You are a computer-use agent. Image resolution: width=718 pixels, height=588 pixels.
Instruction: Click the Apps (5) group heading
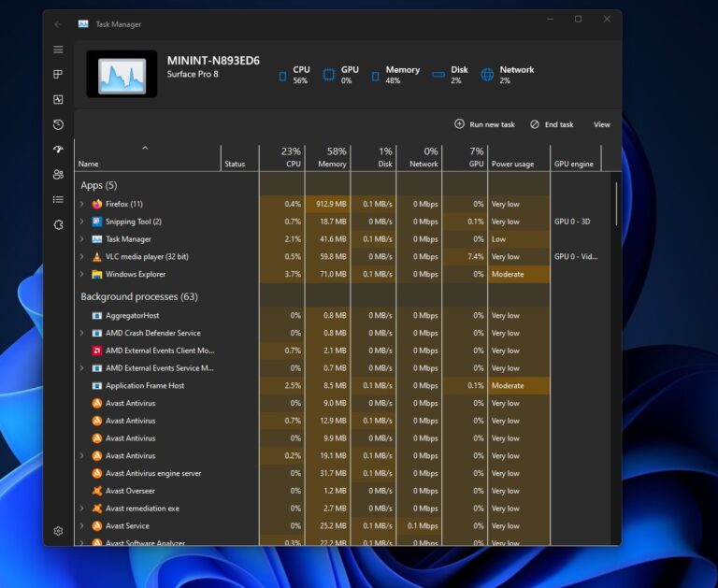click(99, 185)
